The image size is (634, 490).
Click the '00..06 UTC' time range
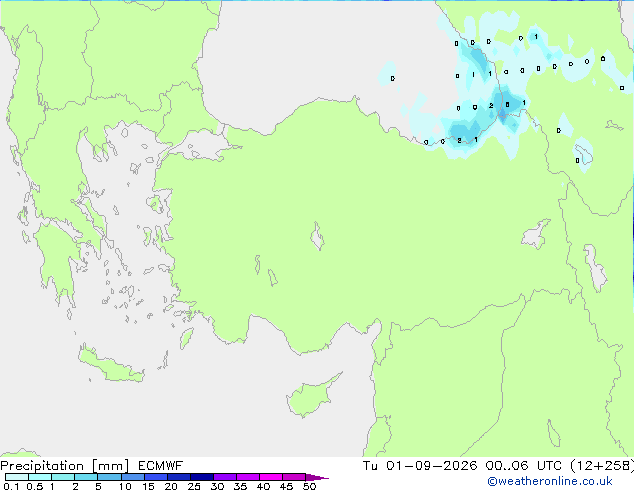coord(525,466)
